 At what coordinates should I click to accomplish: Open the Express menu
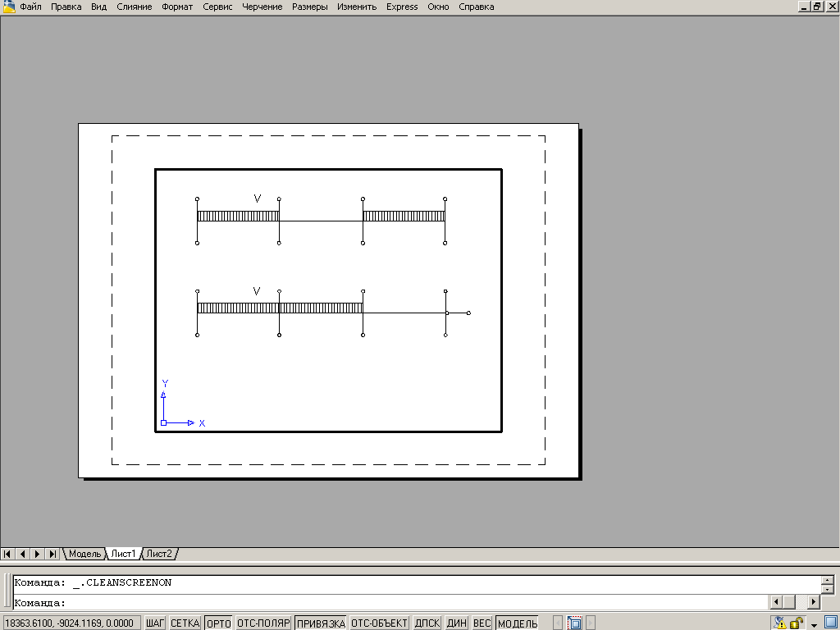[x=402, y=7]
